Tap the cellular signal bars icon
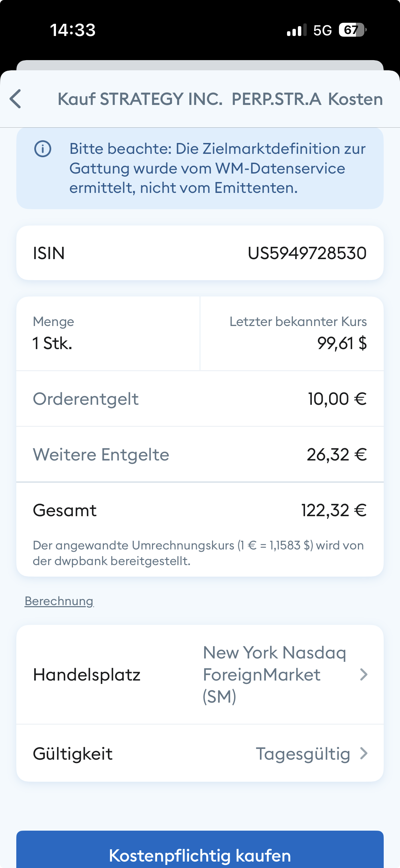The image size is (400, 868). 297,30
